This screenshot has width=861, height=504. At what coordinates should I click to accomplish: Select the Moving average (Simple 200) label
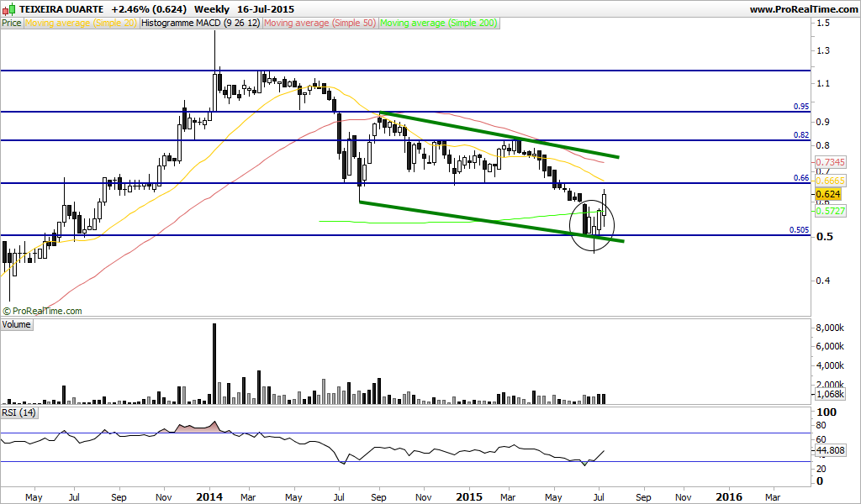pos(439,23)
